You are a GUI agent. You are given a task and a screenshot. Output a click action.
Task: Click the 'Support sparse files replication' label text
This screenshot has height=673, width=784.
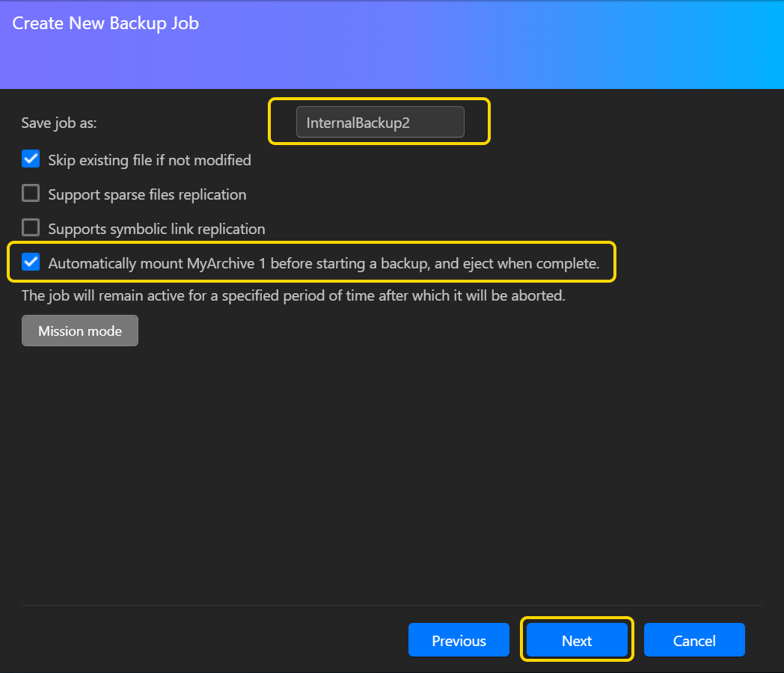click(x=147, y=194)
